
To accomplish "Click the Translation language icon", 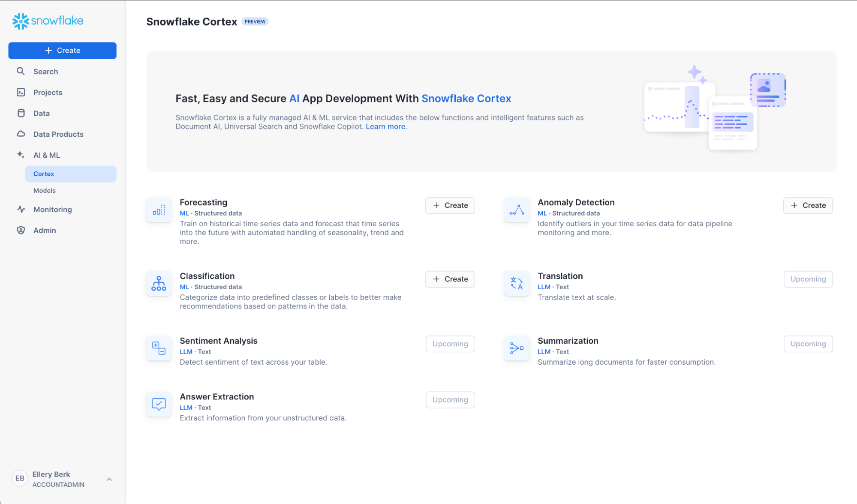I will tap(517, 284).
